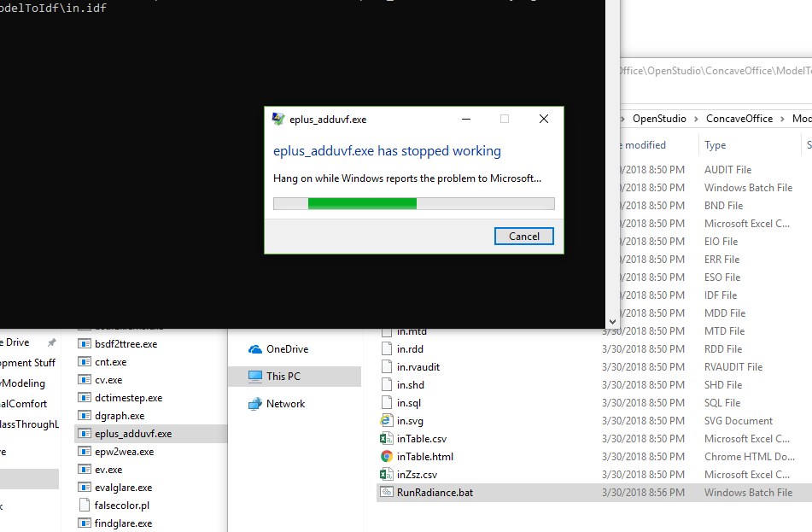
Task: Minimize the eplus_adduvf.exe dialog
Action: pyautogui.click(x=466, y=120)
